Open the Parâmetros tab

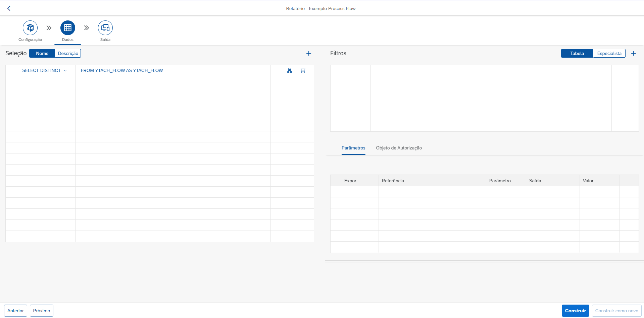coord(353,148)
